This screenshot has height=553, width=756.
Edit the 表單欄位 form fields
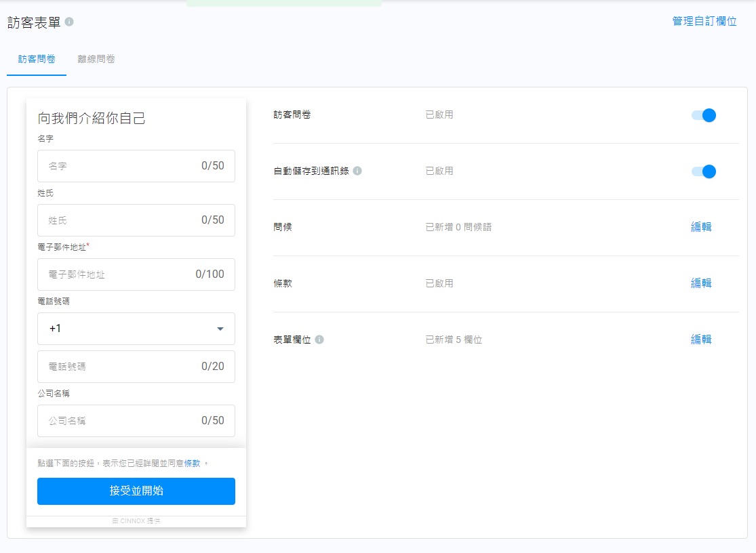701,340
